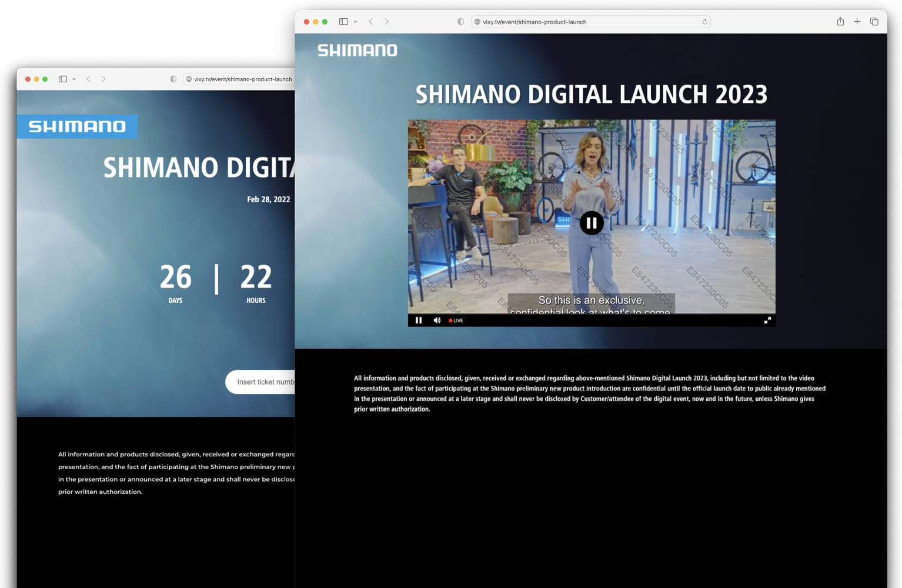Viewport: 902px width, 588px height.
Task: Mute the video with the speaker icon
Action: [x=437, y=320]
